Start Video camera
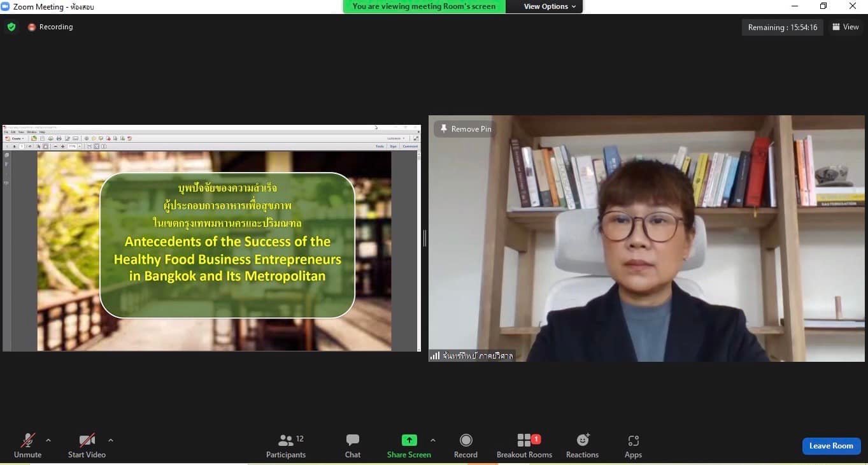The width and height of the screenshot is (868, 465). [87, 445]
